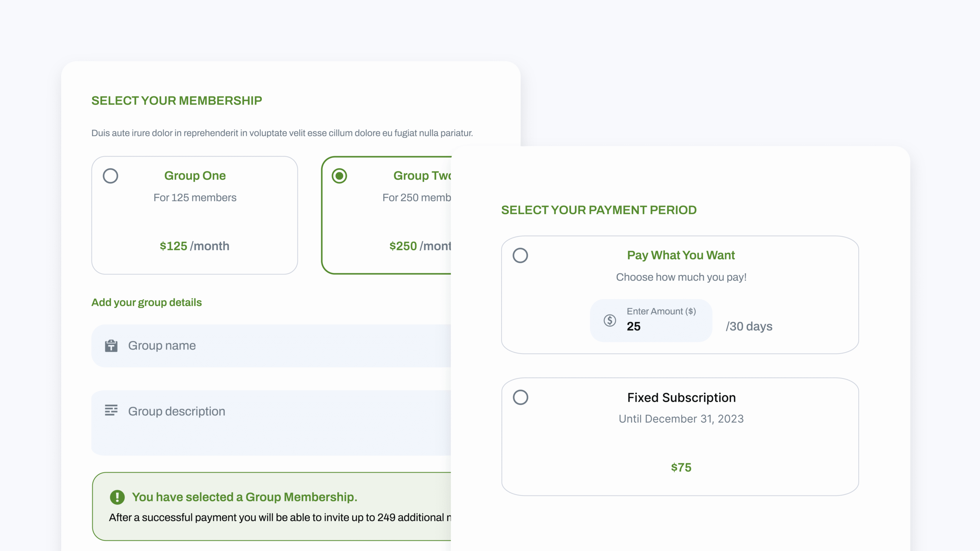Click the Add your group details heading
980x551 pixels.
147,302
